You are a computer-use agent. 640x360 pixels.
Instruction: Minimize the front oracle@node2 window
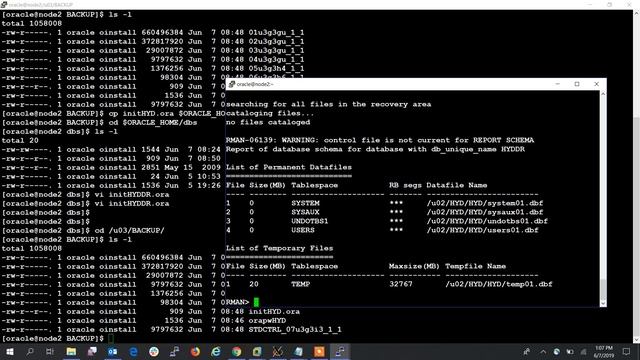558,84
